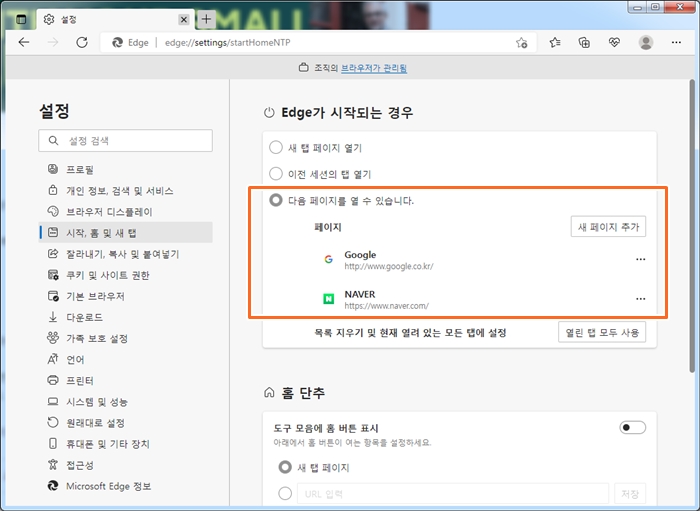Select 새 탭 페이지 home button radio
This screenshot has width=700, height=511.
click(285, 467)
